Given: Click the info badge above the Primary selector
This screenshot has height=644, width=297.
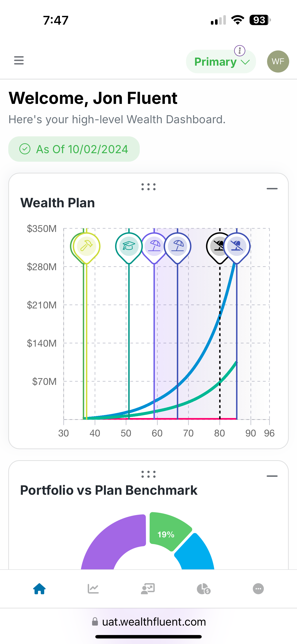Looking at the screenshot, I should click(x=240, y=50).
